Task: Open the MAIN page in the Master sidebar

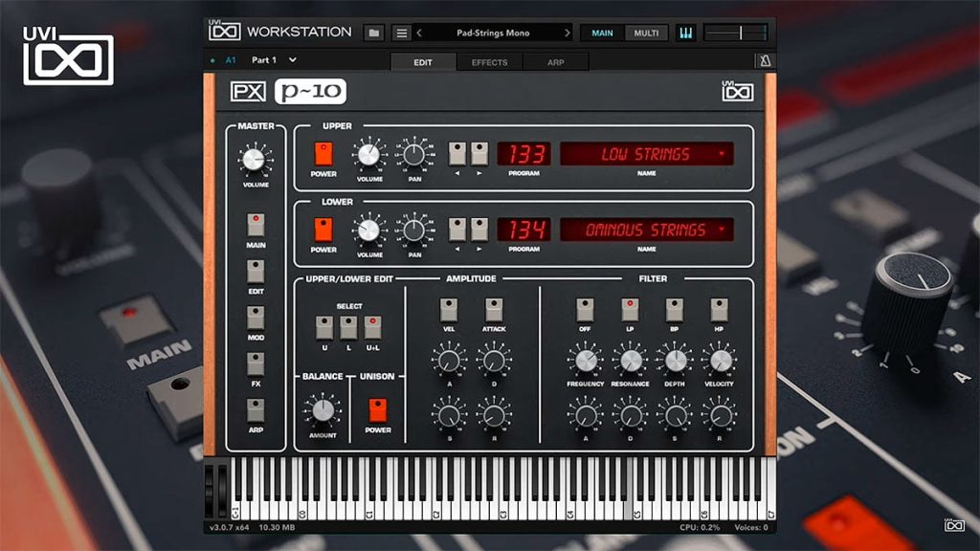Action: click(x=256, y=224)
